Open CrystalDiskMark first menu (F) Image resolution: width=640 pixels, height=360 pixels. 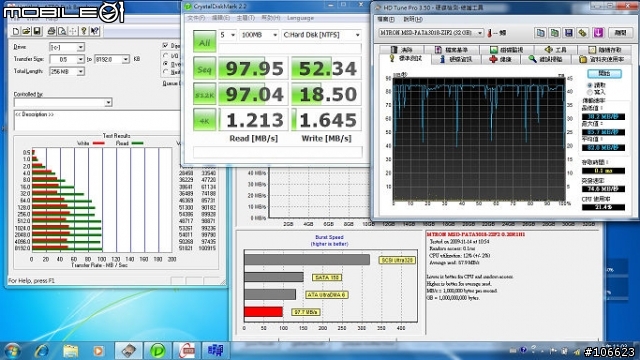click(x=196, y=18)
